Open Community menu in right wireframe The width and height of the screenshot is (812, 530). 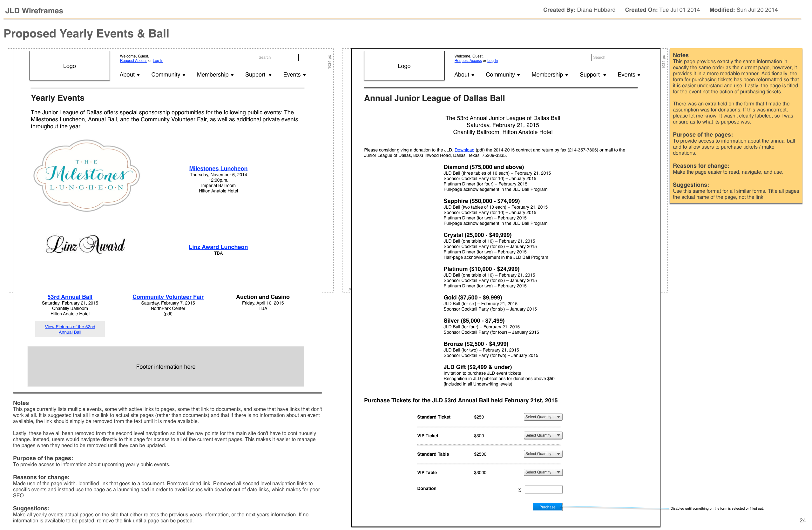click(x=503, y=75)
